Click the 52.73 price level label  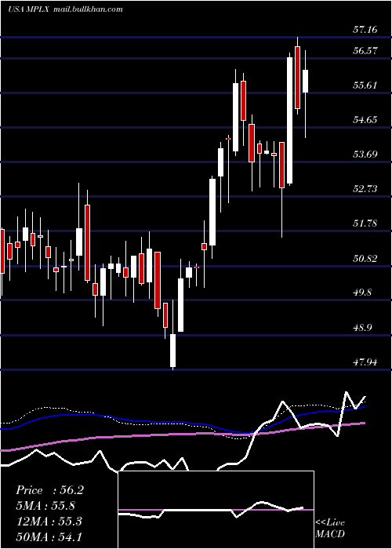point(365,189)
